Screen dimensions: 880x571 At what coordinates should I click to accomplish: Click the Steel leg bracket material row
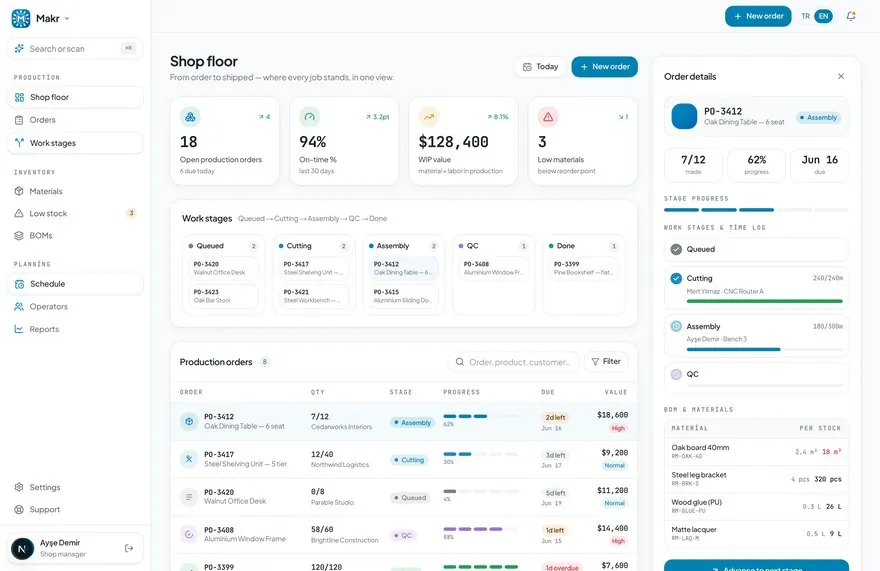(756, 479)
